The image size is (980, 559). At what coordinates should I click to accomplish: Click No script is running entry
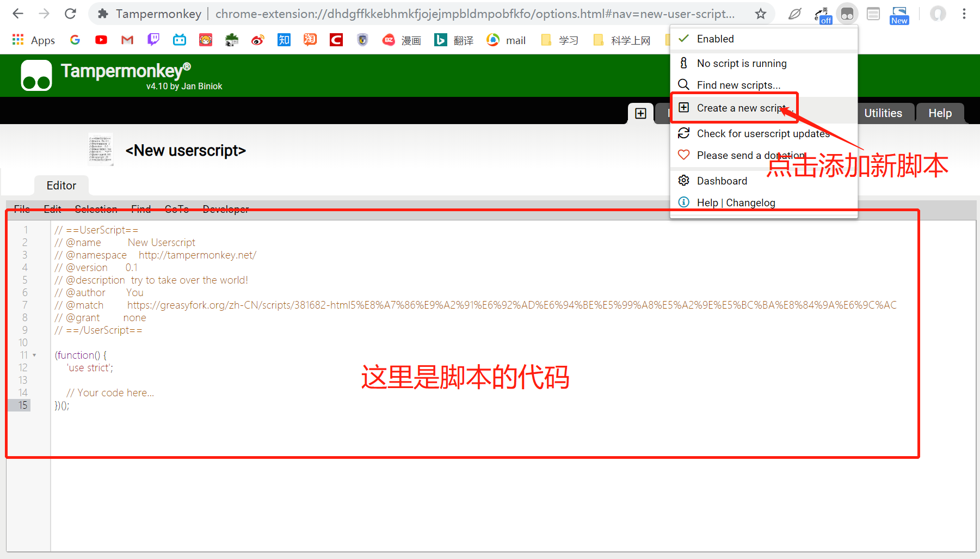764,63
